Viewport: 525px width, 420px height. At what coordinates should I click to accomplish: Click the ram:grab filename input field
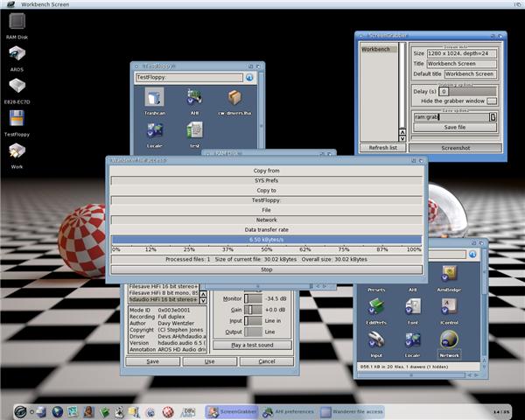pos(450,115)
